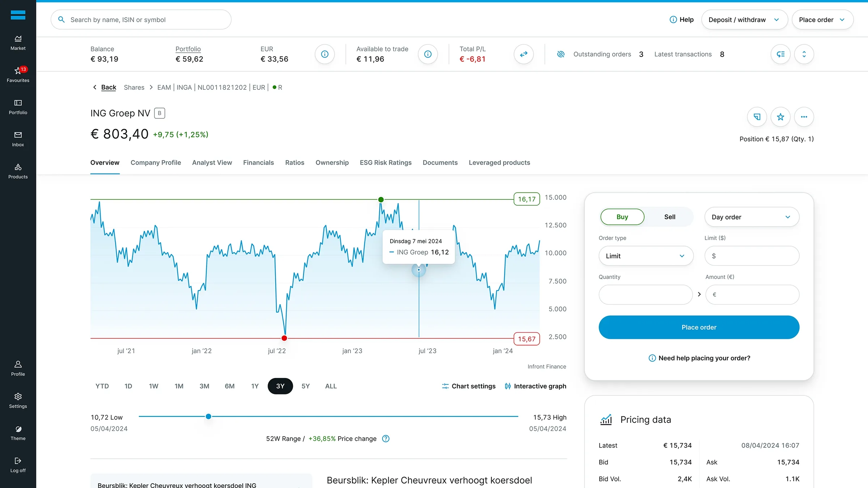Click the search input field
The height and width of the screenshot is (488, 868).
pos(141,20)
